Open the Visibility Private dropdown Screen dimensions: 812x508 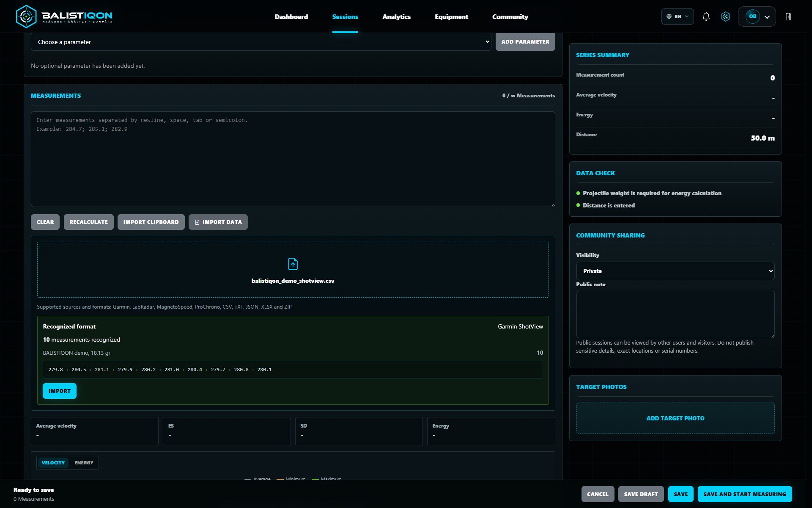pos(675,271)
